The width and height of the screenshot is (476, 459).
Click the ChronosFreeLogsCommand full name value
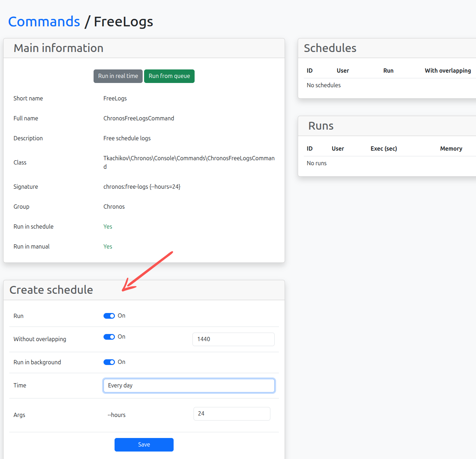(x=139, y=118)
